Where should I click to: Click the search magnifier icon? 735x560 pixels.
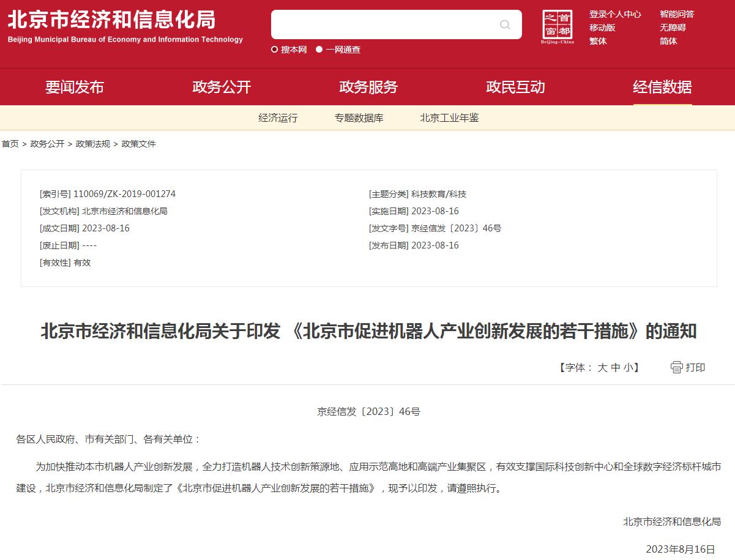pyautogui.click(x=505, y=24)
